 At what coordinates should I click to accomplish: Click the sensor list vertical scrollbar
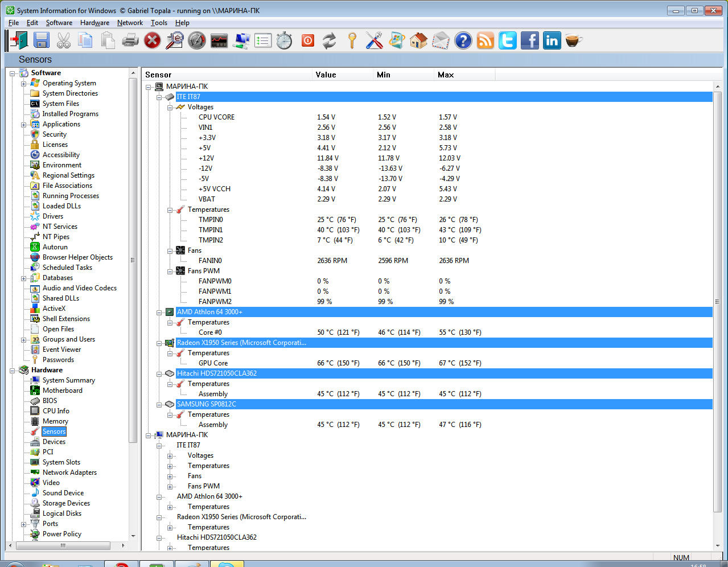pyautogui.click(x=717, y=302)
